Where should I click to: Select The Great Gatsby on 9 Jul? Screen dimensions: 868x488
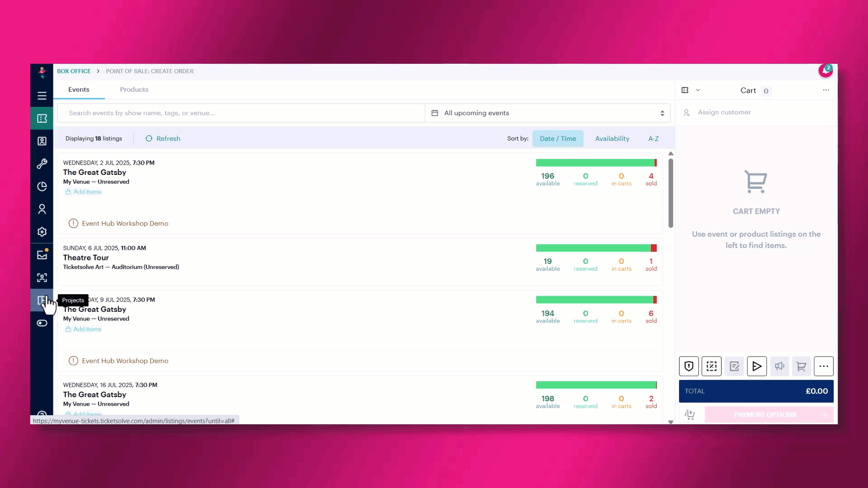pos(94,310)
